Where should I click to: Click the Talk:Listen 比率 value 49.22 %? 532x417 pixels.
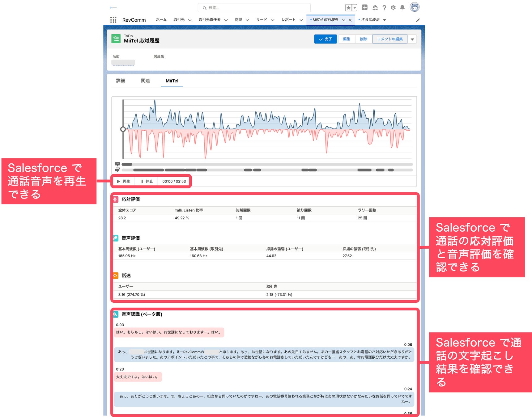(182, 218)
